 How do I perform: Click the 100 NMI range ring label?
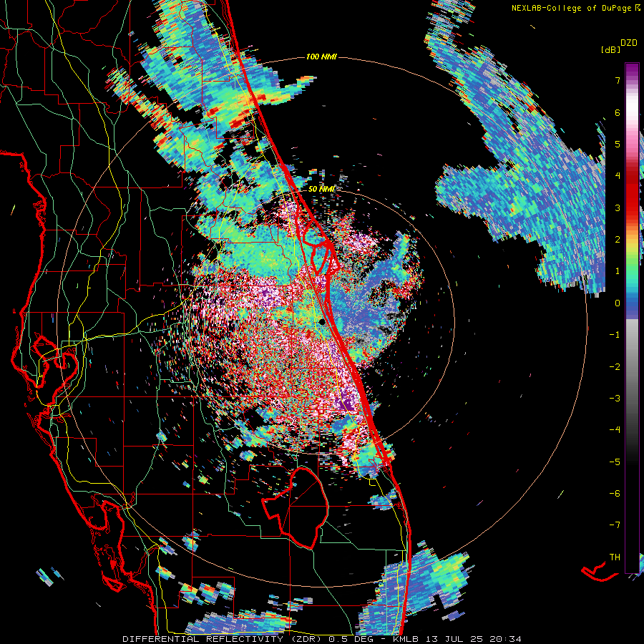(x=321, y=57)
